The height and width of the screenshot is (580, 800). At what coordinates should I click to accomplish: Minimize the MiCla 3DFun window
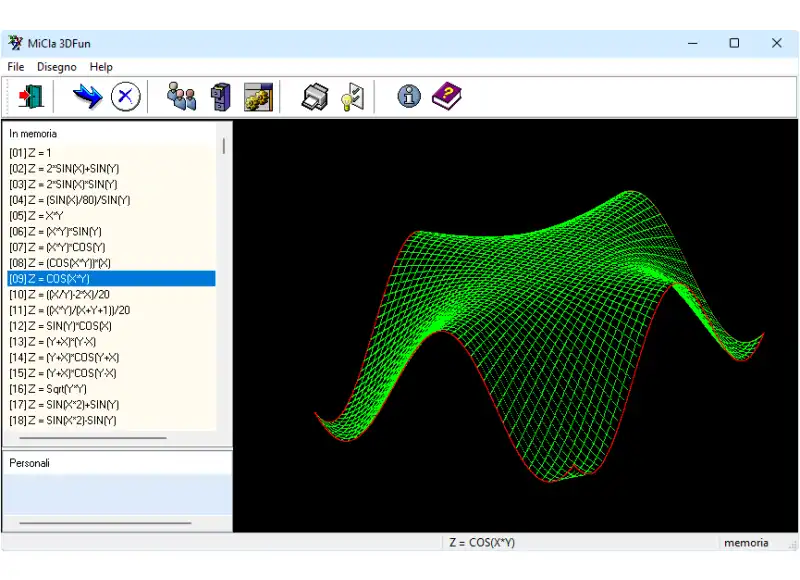[692, 43]
